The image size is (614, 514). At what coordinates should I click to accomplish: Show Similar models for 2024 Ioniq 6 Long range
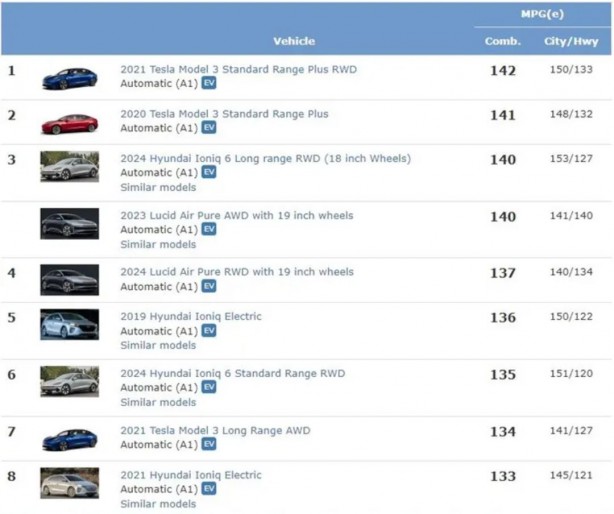pyautogui.click(x=158, y=187)
